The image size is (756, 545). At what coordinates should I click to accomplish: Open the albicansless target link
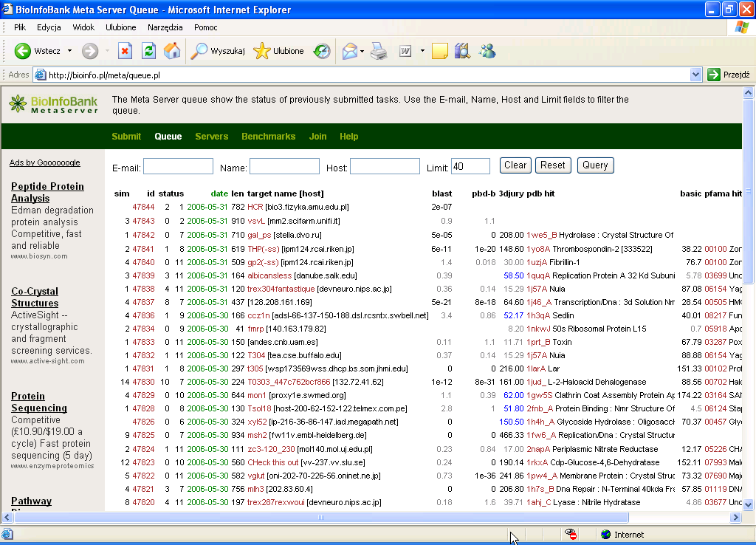(x=269, y=275)
